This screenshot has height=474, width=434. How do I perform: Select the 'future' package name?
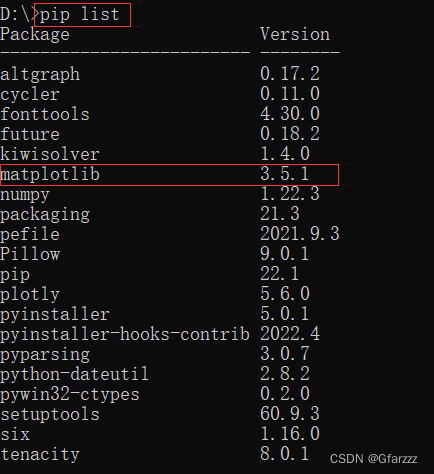coord(30,134)
